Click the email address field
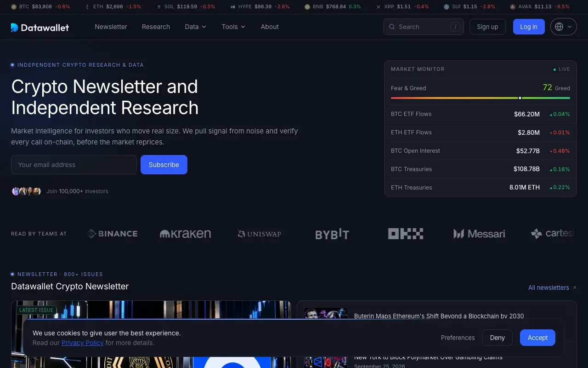Viewport: 588px width, 368px height. pyautogui.click(x=74, y=165)
